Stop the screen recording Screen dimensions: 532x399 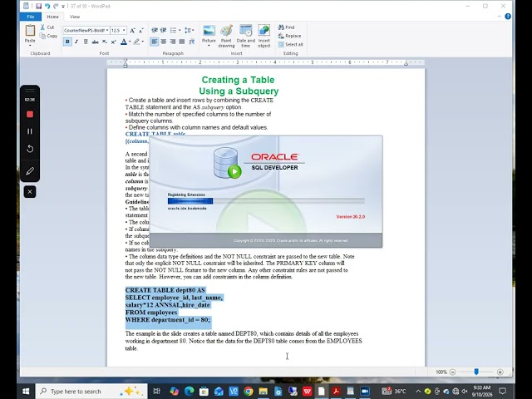click(x=30, y=115)
